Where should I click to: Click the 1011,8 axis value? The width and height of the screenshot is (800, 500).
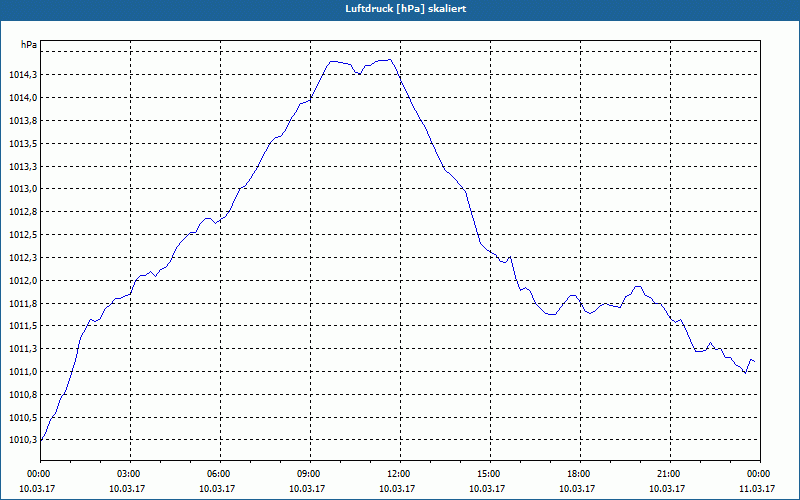23,304
